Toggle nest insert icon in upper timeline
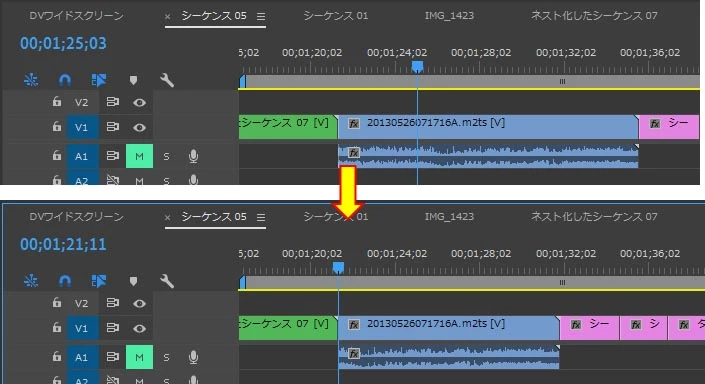Screen dimensions: 705x384 (x=31, y=80)
